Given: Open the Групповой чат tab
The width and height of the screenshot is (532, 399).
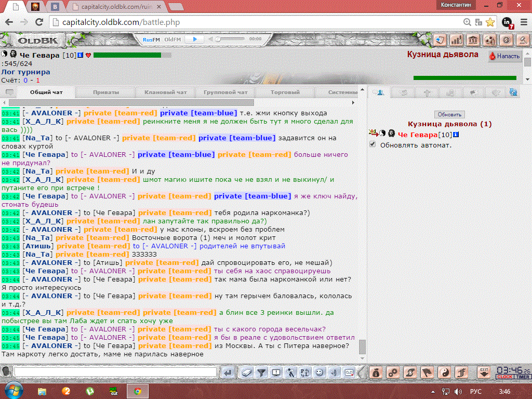Looking at the screenshot, I should click(x=225, y=92).
